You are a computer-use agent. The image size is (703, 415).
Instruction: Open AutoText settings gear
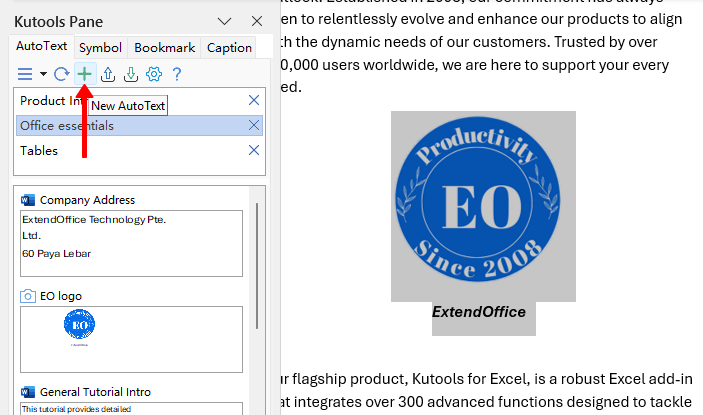tap(154, 74)
